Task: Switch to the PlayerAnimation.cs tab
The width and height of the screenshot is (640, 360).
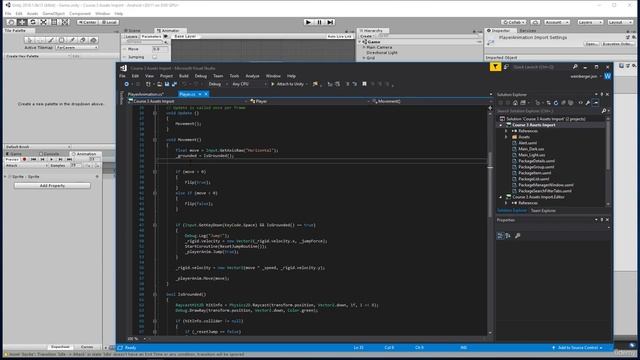Action: [x=146, y=94]
